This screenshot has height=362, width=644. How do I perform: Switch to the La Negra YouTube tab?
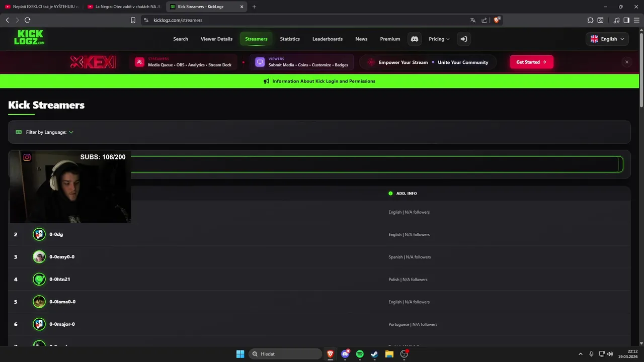(124, 7)
